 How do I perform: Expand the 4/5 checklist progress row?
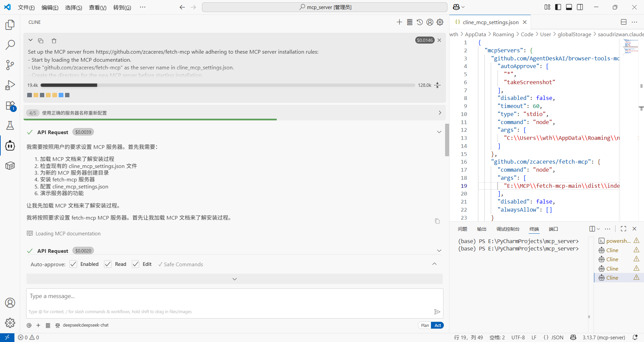234,113
